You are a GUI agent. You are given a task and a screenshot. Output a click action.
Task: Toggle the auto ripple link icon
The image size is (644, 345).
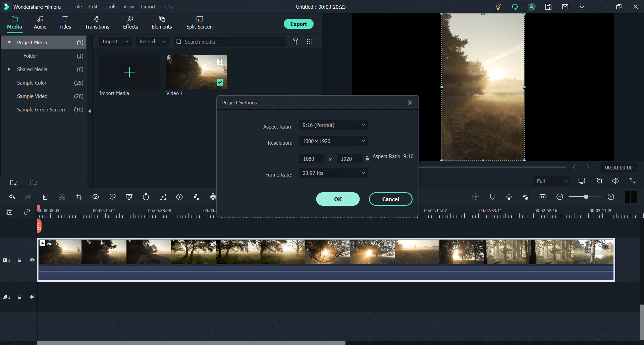(x=27, y=212)
